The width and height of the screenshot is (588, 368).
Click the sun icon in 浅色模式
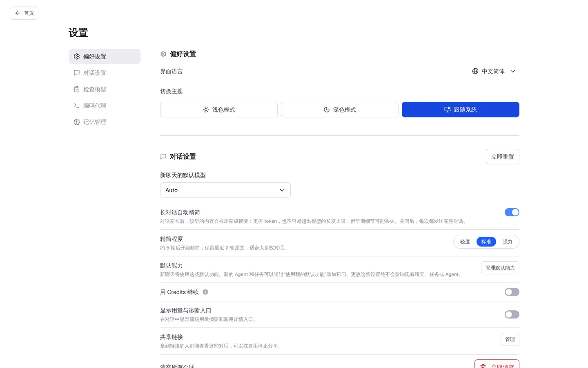[206, 110]
